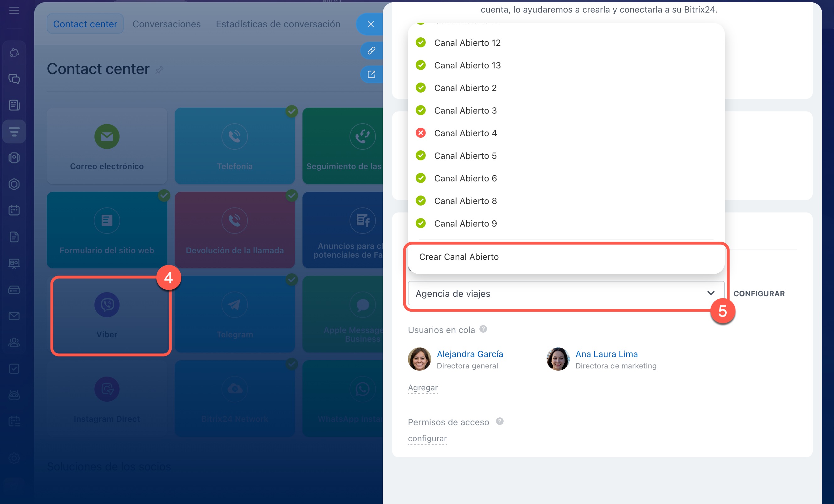Choose Crear Canal Abierto menu entry
This screenshot has width=834, height=504.
[459, 257]
